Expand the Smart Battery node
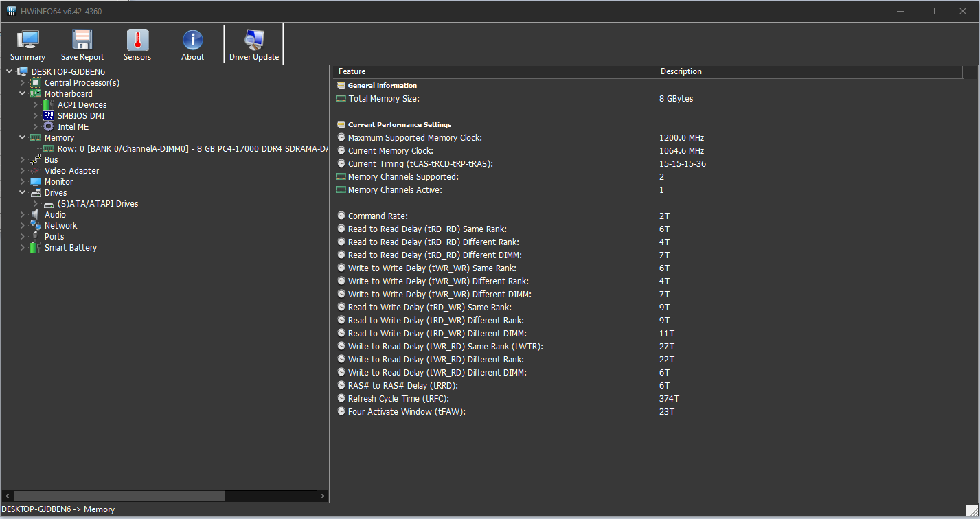The height and width of the screenshot is (519, 980). pos(22,247)
